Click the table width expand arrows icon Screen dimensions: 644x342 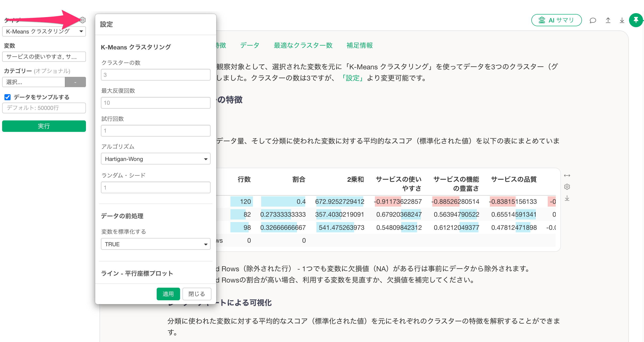(x=567, y=175)
